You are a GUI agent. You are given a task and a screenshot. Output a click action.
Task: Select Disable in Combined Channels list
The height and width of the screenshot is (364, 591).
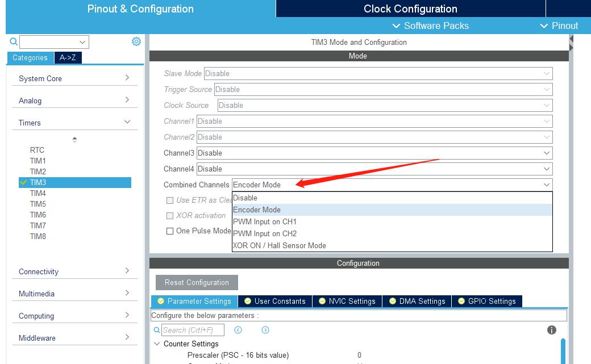(392, 198)
